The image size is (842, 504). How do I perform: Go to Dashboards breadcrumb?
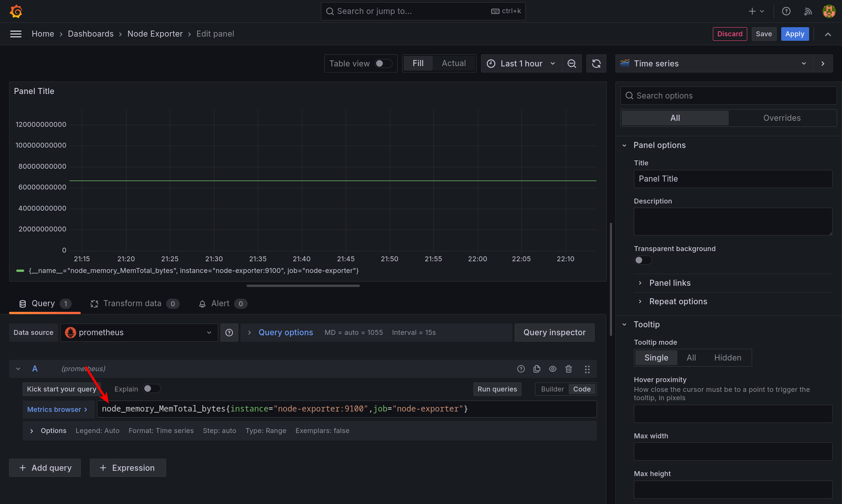91,34
